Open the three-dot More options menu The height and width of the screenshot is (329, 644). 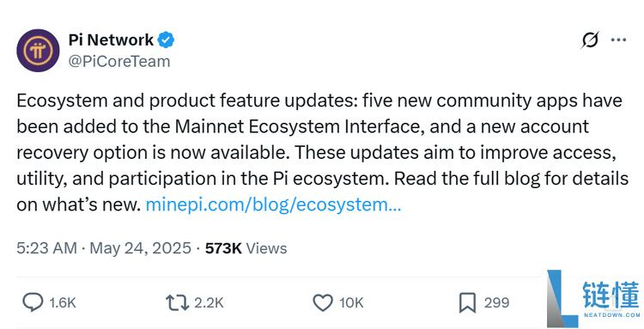pos(618,40)
